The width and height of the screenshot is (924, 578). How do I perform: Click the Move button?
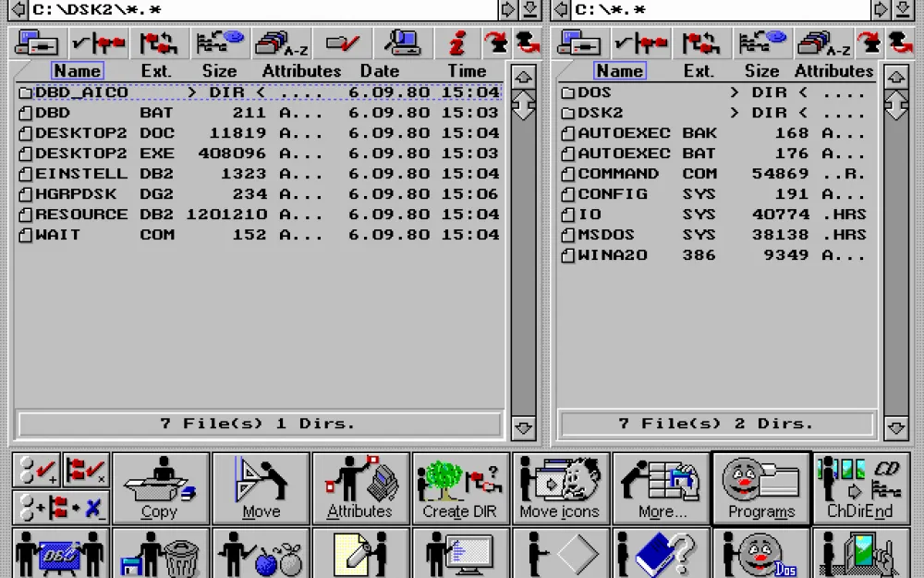pyautogui.click(x=261, y=489)
